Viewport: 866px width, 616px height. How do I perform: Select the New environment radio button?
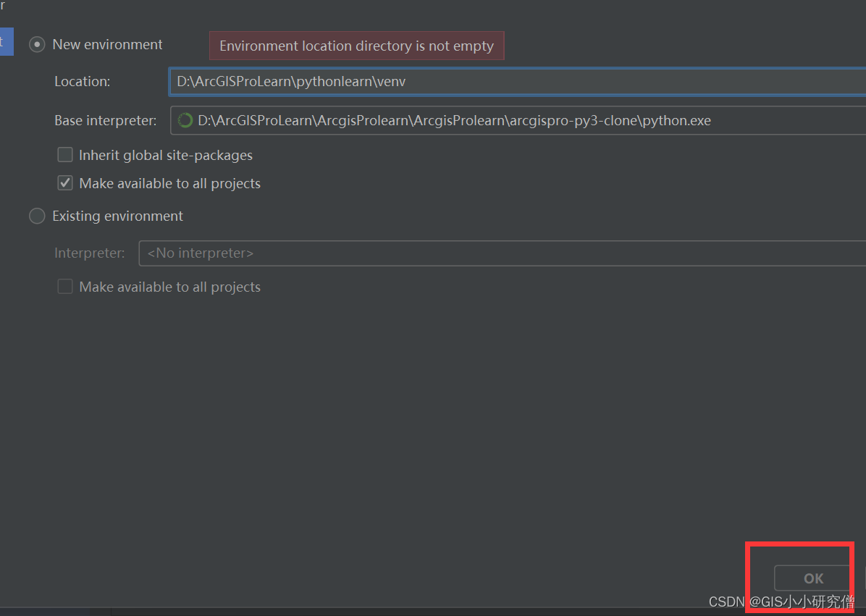(x=36, y=44)
